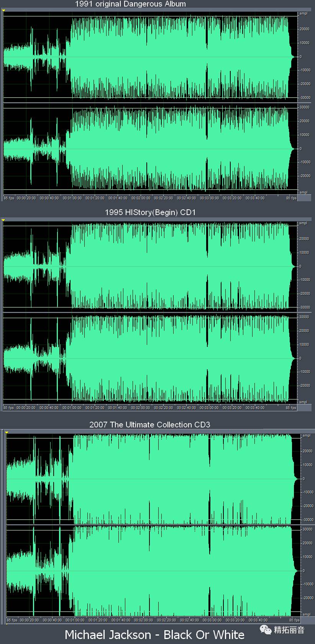The image size is (315, 644).
Task: Click inside the lower channel waveform of the 1995 HIStory panel
Action: [x=150, y=358]
